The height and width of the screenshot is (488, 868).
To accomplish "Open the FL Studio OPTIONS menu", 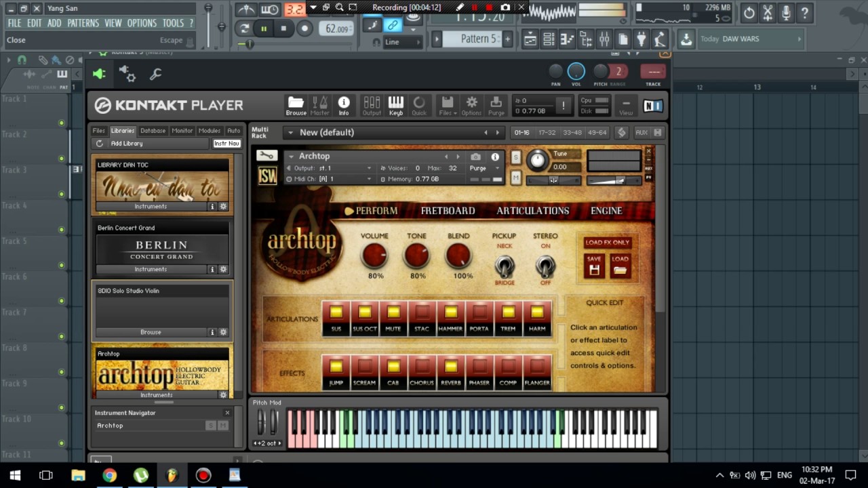I will [x=142, y=23].
